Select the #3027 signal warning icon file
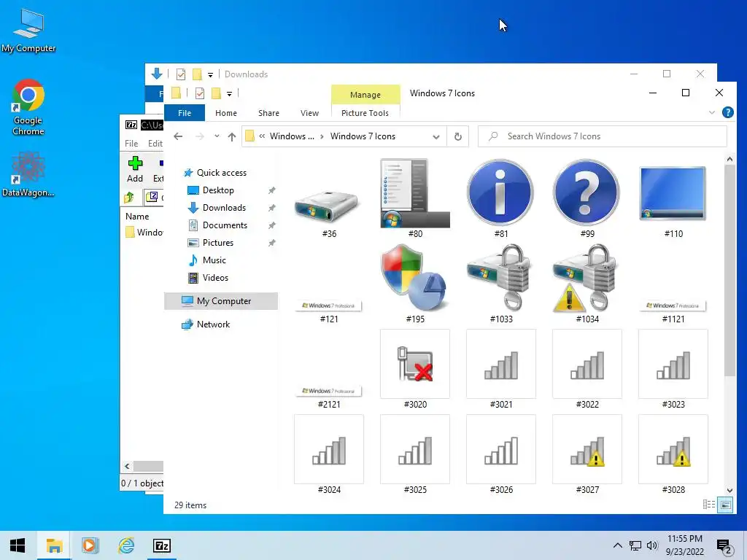 (x=587, y=455)
